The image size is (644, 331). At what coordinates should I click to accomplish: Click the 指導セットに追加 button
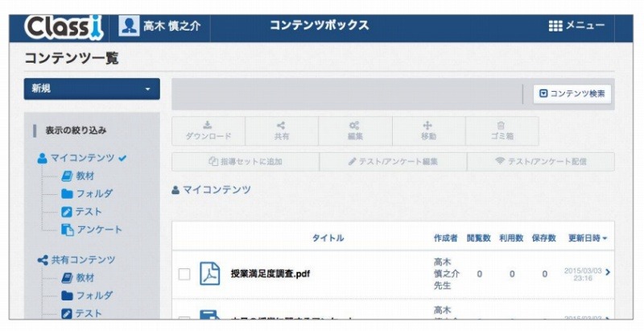[x=246, y=161]
